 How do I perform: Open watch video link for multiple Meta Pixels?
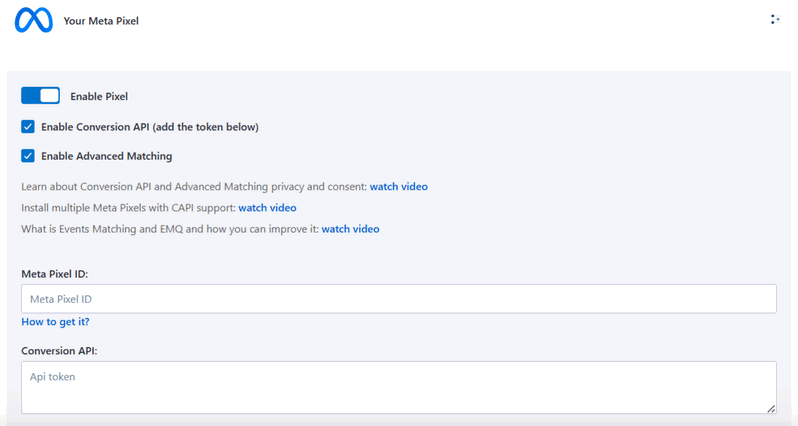267,208
